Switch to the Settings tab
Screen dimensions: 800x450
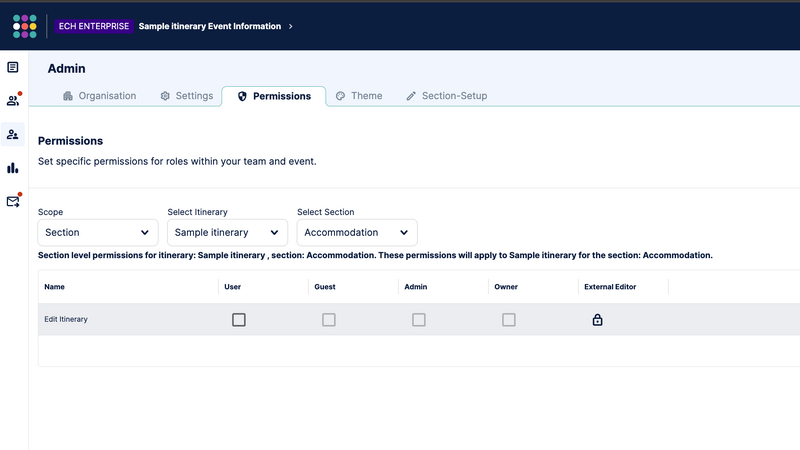tap(187, 96)
